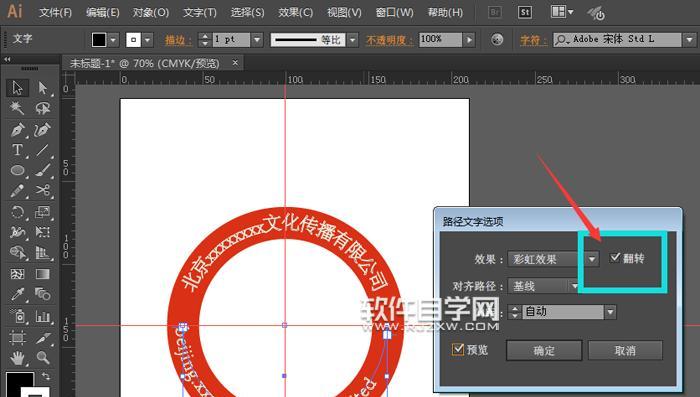Select the Scale tool

click(x=42, y=212)
